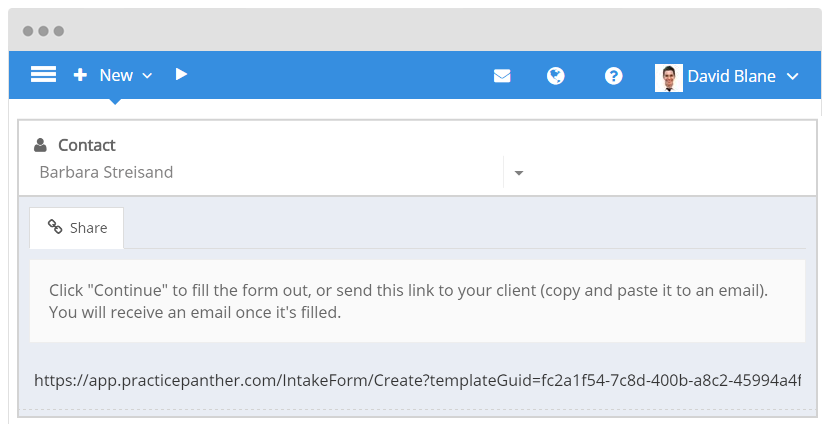Click the Contact person icon
Viewport: 831px width, 425px height.
tap(40, 146)
